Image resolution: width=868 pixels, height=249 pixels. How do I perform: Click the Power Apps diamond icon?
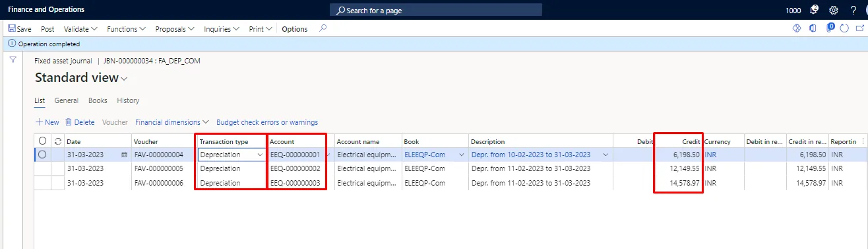pos(796,28)
